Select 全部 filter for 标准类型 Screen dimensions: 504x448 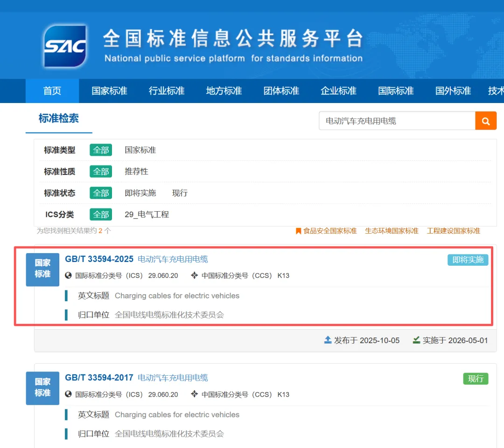point(101,150)
